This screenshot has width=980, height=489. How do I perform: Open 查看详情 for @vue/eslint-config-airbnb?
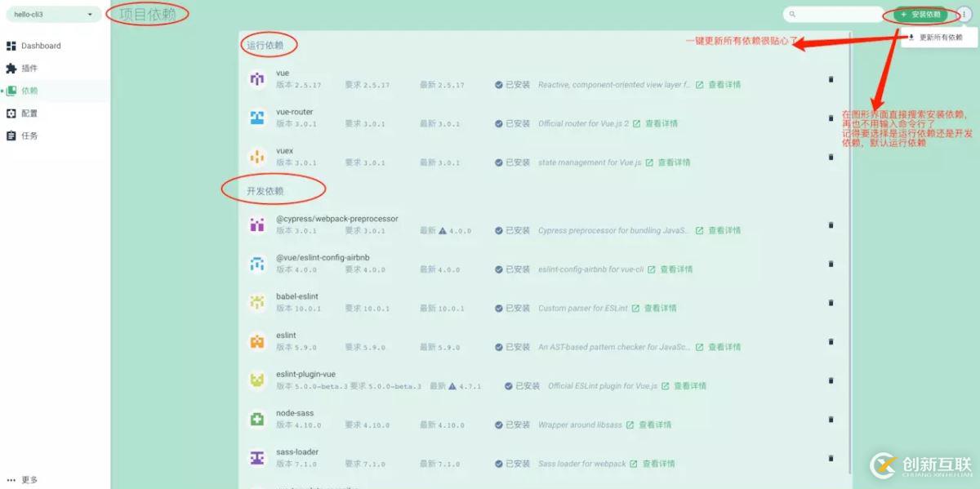[670, 269]
